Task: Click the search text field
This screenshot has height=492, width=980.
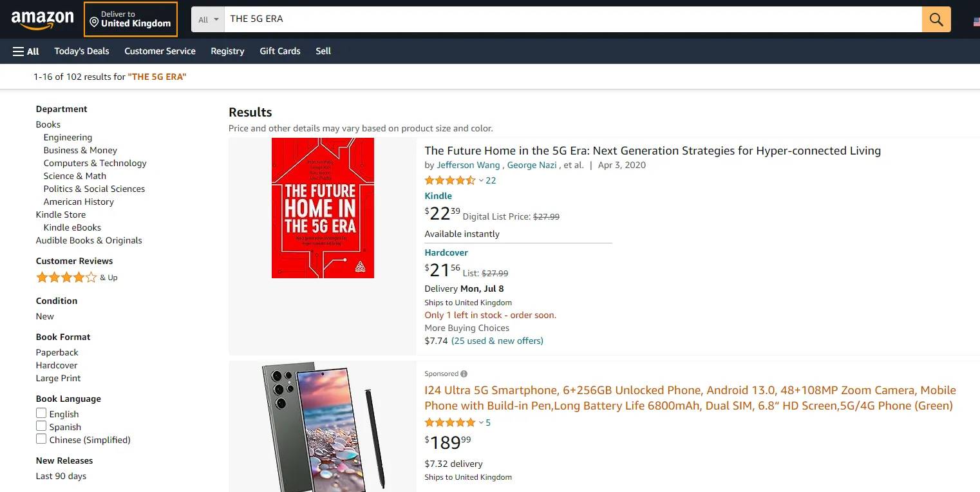Action: coord(573,19)
